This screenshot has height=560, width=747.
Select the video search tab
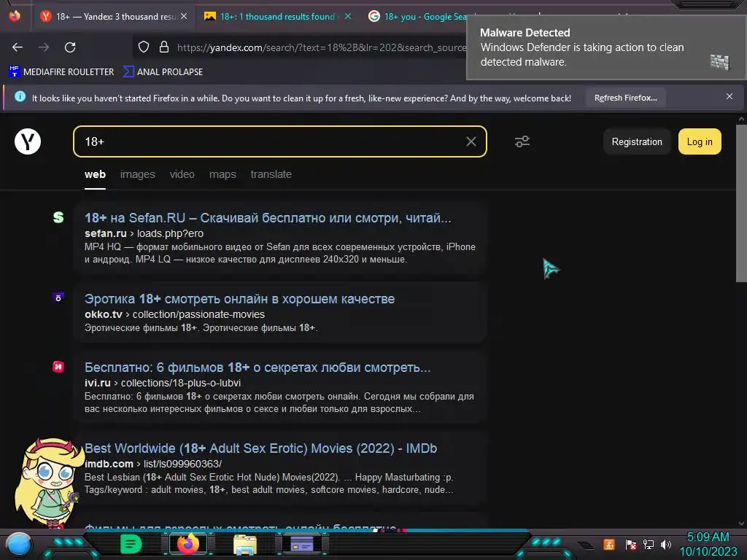[182, 175]
